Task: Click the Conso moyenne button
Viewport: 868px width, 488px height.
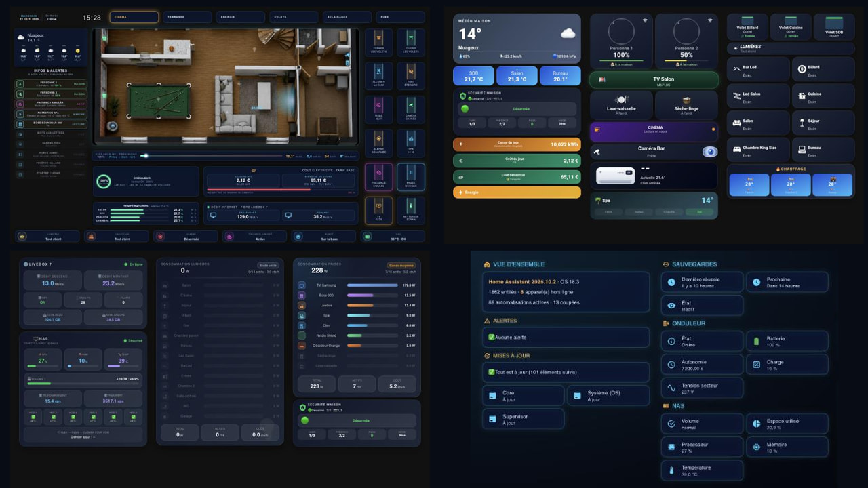Action: pyautogui.click(x=401, y=266)
